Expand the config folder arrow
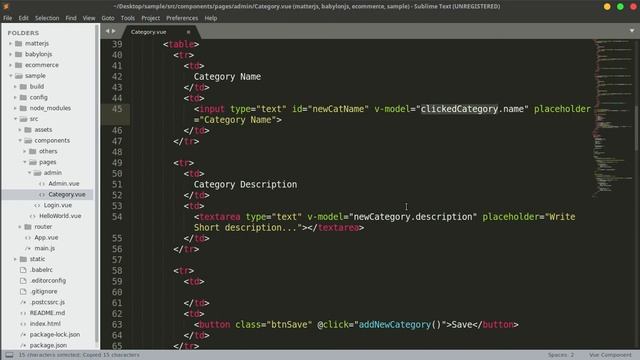640x360 pixels. click(x=16, y=97)
